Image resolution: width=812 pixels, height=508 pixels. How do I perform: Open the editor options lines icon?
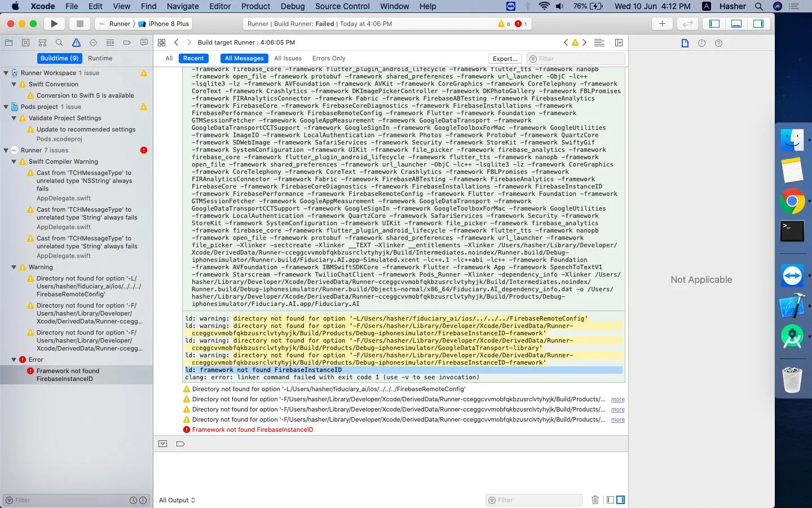[599, 42]
